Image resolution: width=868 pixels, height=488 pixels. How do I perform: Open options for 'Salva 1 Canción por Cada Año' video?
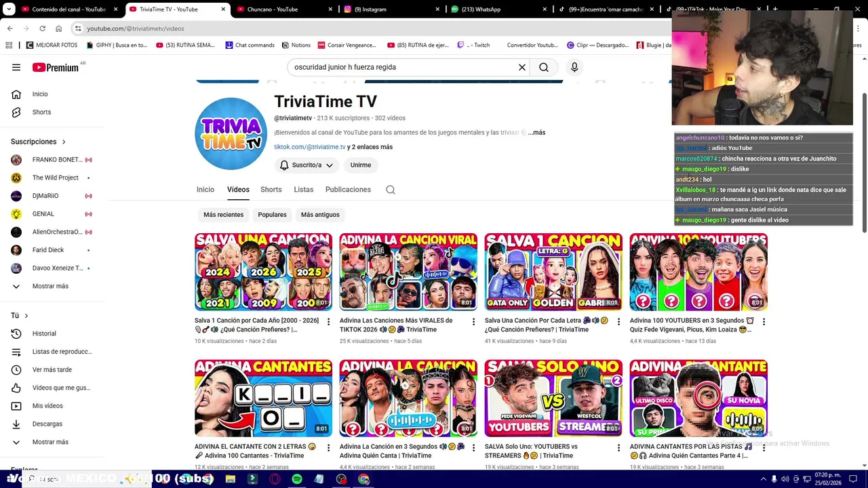(328, 322)
